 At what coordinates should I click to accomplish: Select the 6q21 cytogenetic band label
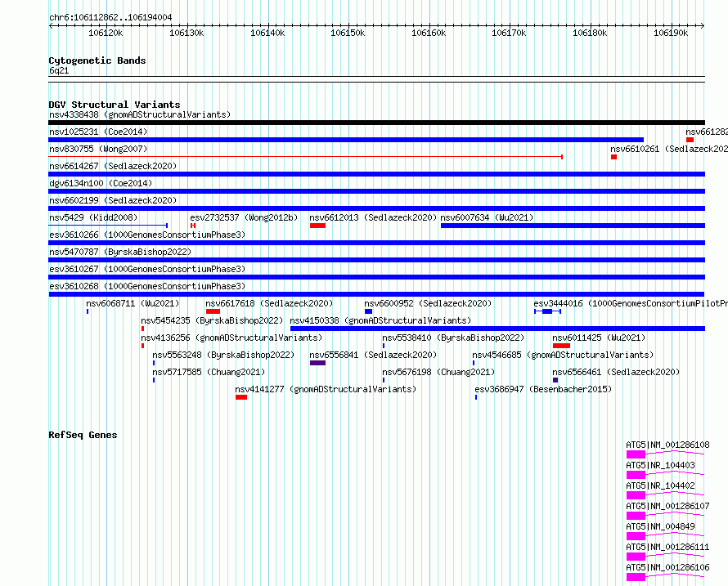(59, 71)
